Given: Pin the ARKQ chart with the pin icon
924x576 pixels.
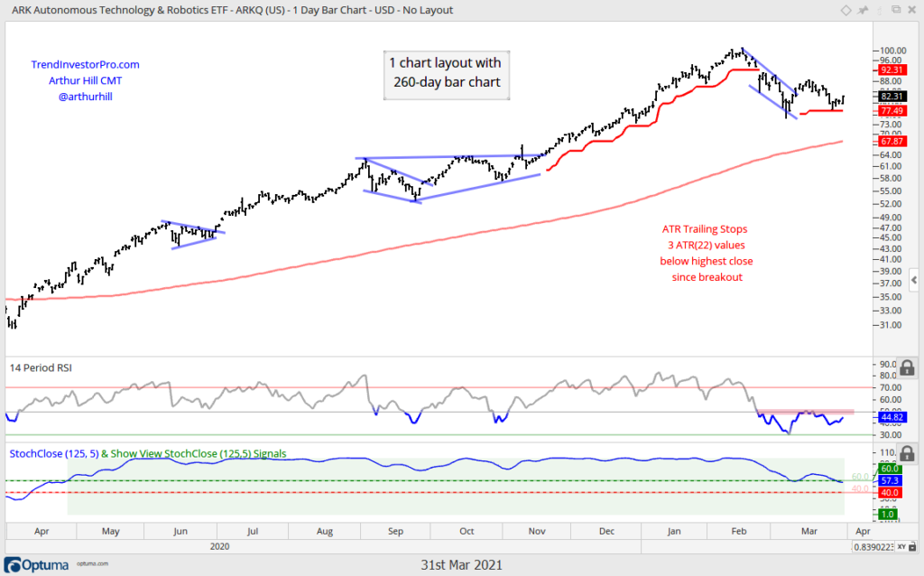Looking at the screenshot, I should pos(863,9).
